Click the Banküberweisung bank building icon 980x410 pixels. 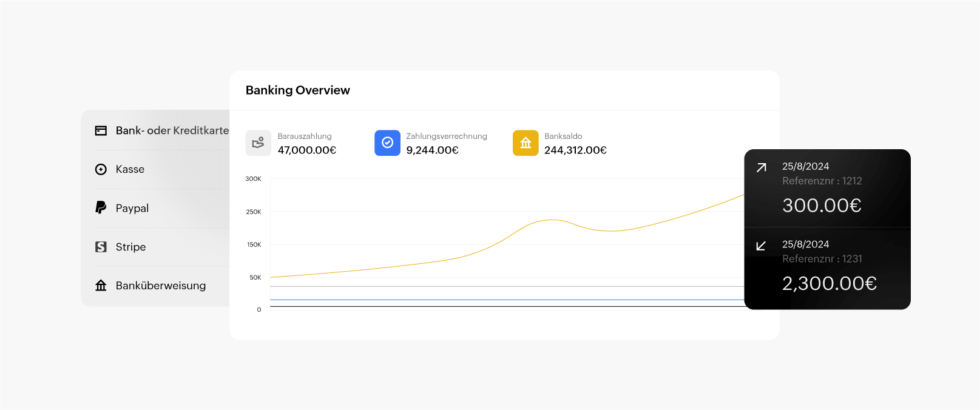tap(101, 285)
